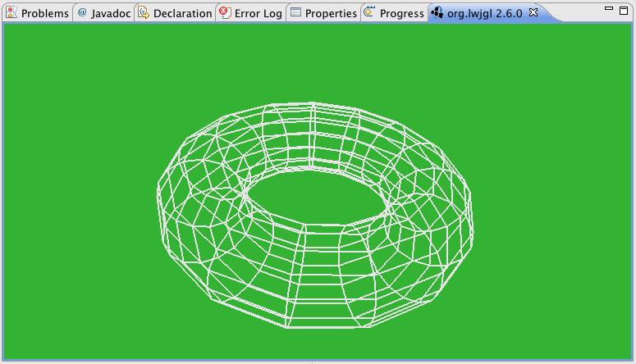The image size is (636, 364).
Task: Switch to the Properties tab label
Action: coord(331,13)
